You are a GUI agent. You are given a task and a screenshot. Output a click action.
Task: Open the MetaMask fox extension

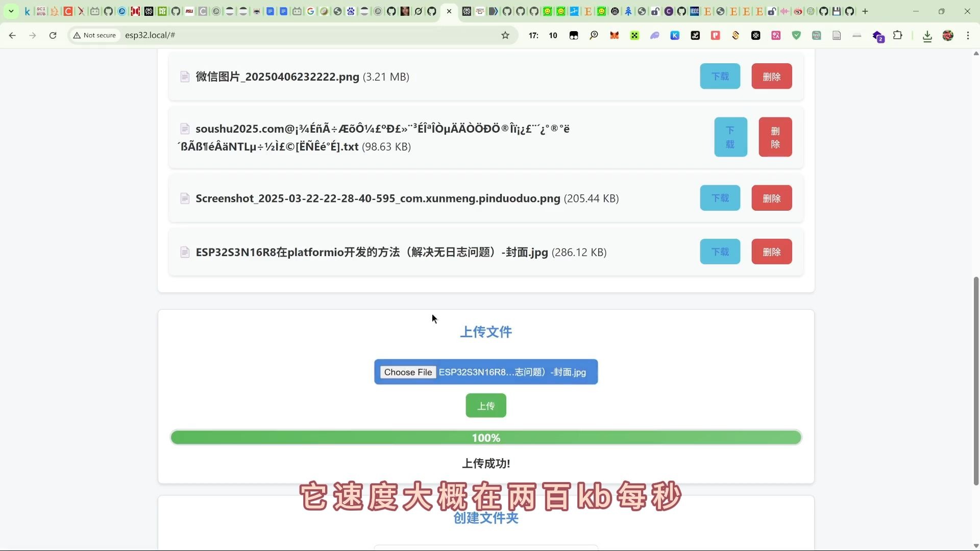[x=614, y=35]
